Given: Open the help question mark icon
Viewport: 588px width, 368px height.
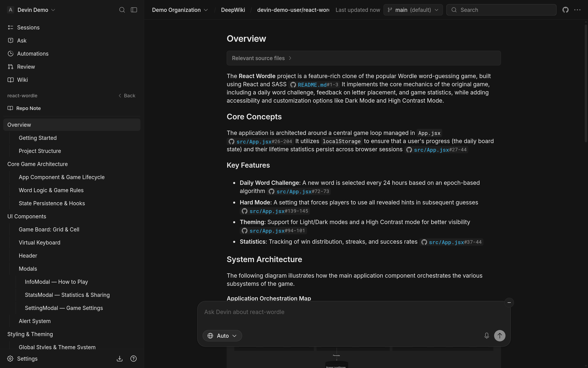Looking at the screenshot, I should (x=133, y=359).
